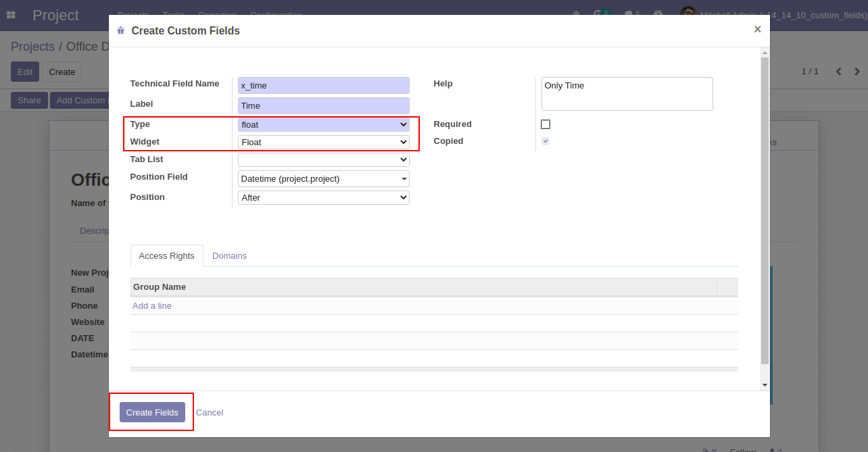
Task: Click the Tab List label
Action: (147, 159)
